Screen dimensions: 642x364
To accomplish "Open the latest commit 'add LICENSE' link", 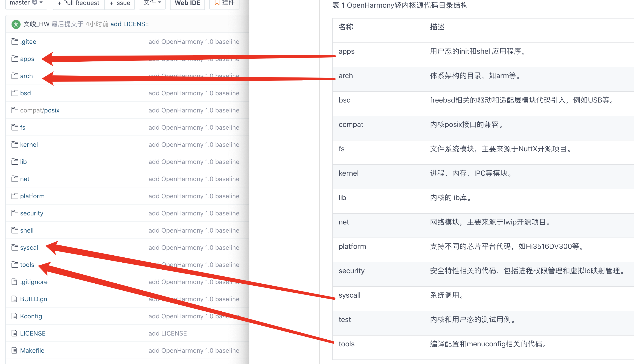I will pos(129,24).
